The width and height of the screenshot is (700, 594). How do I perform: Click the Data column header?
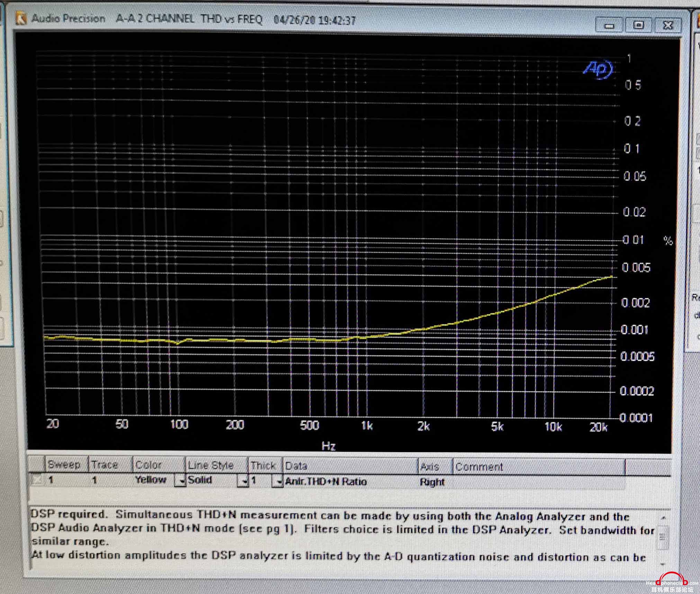coord(350,466)
